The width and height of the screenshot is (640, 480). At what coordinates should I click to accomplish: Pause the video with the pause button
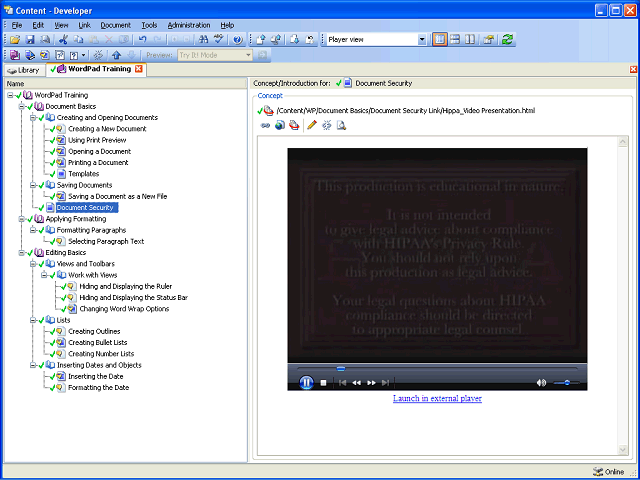click(x=306, y=382)
